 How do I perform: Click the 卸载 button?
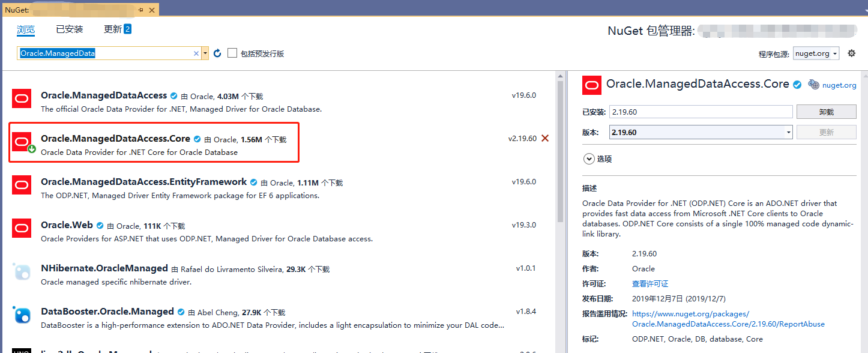pyautogui.click(x=826, y=111)
